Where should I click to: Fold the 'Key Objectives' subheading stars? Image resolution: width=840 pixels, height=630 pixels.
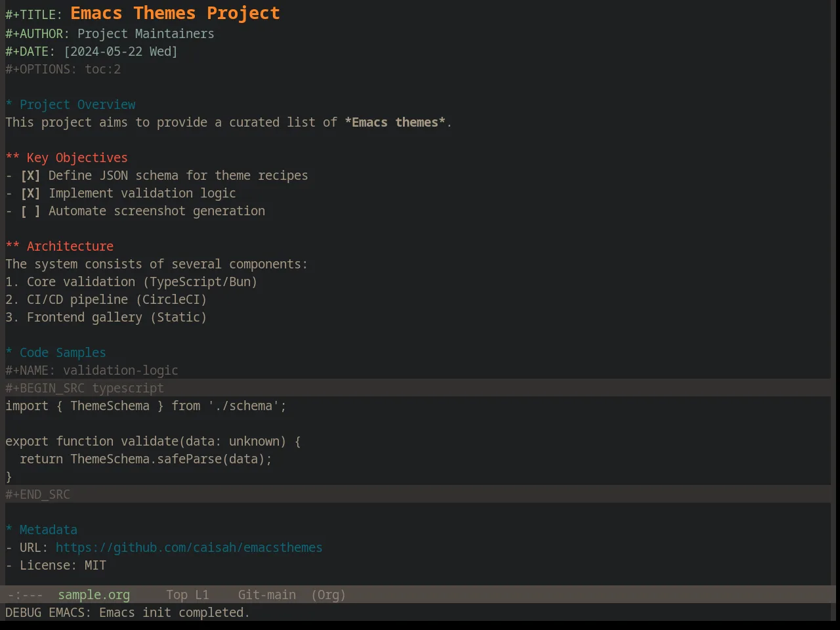[12, 157]
